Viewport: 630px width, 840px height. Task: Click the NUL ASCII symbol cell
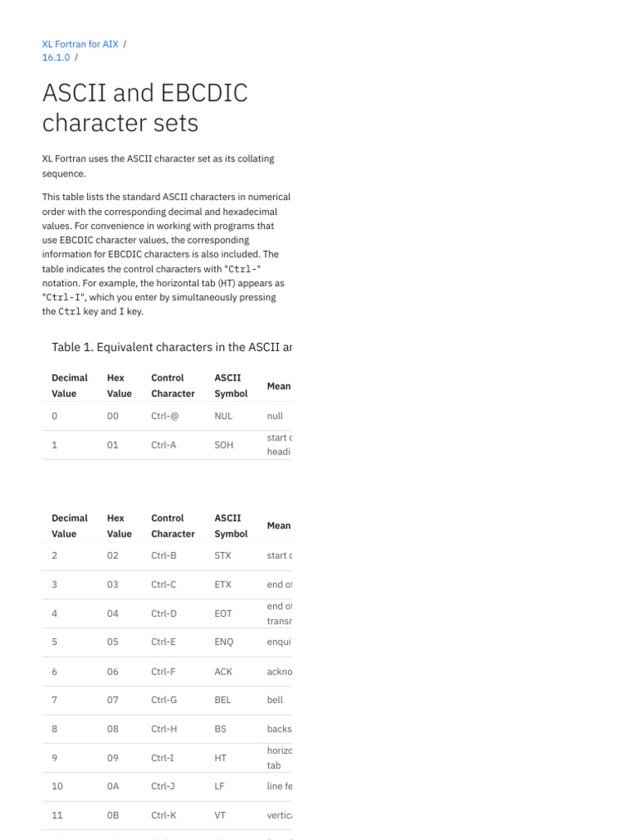(x=223, y=416)
